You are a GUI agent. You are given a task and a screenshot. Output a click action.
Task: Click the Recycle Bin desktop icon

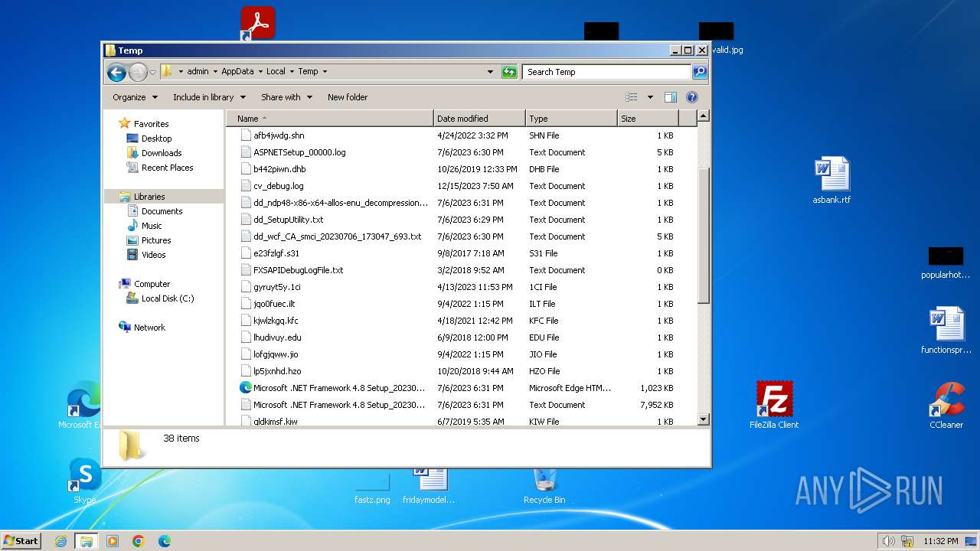pos(544,484)
